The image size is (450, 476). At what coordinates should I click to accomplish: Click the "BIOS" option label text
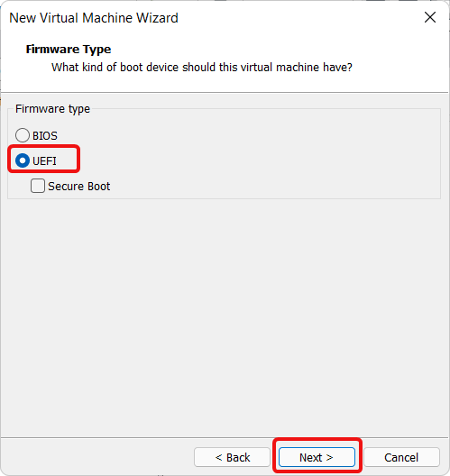click(45, 136)
